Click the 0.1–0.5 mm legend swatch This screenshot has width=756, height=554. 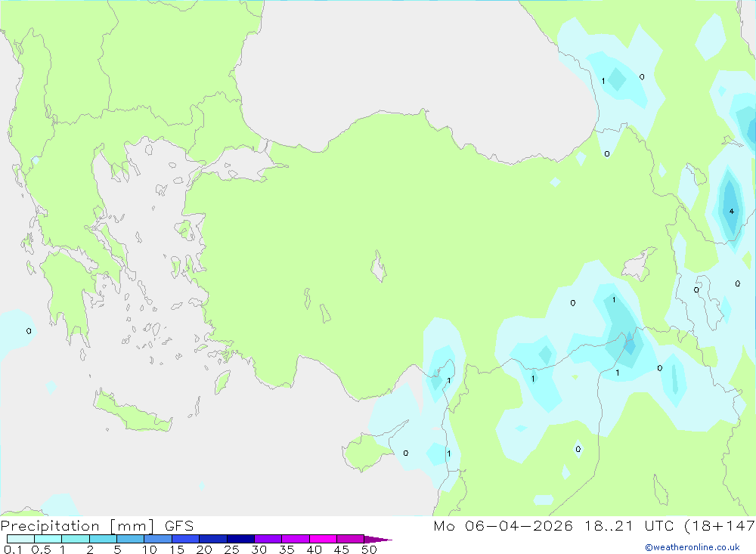coord(20,539)
